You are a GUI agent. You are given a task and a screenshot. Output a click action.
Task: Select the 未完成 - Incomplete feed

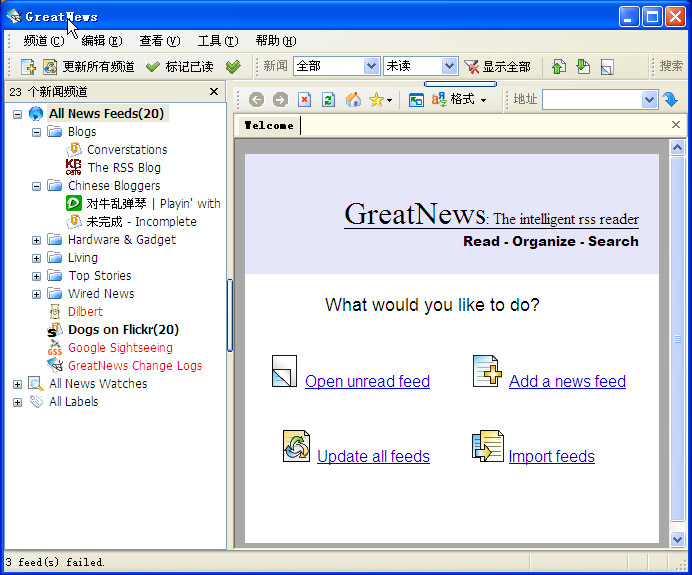(x=141, y=222)
